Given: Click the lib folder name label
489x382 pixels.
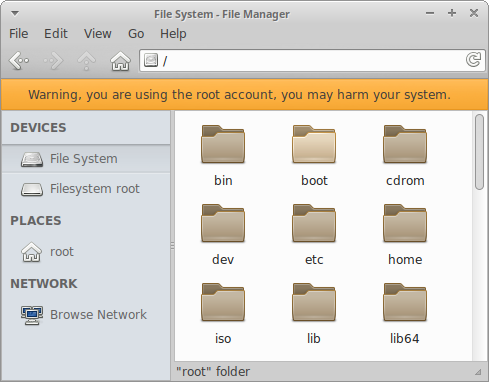Looking at the screenshot, I should [314, 339].
